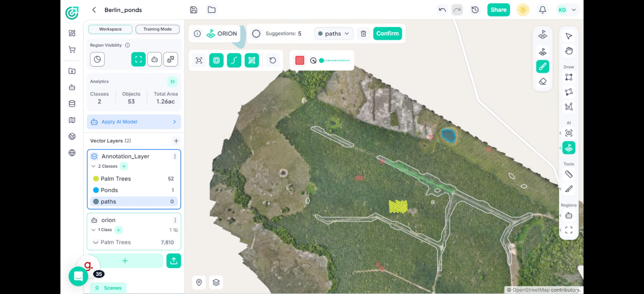This screenshot has height=294, width=644.
Task: Select the green brush tool
Action: click(543, 66)
